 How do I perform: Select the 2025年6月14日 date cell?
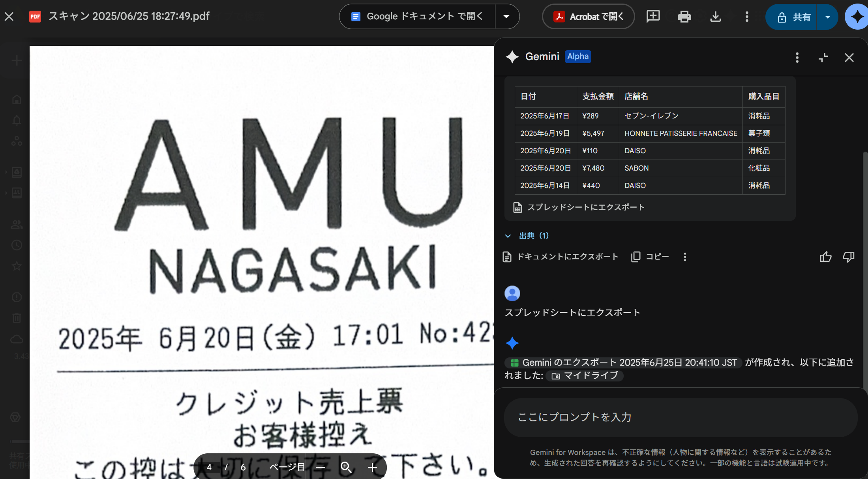coord(546,186)
